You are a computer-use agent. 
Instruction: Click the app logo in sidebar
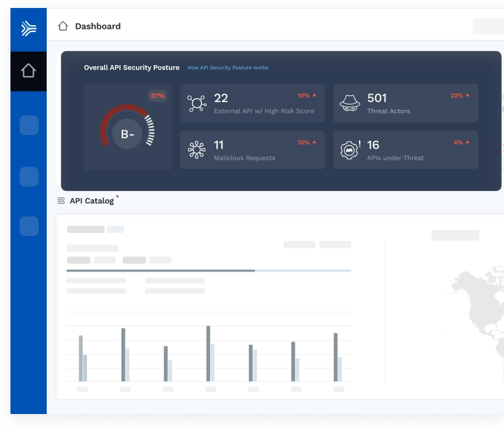(x=28, y=29)
